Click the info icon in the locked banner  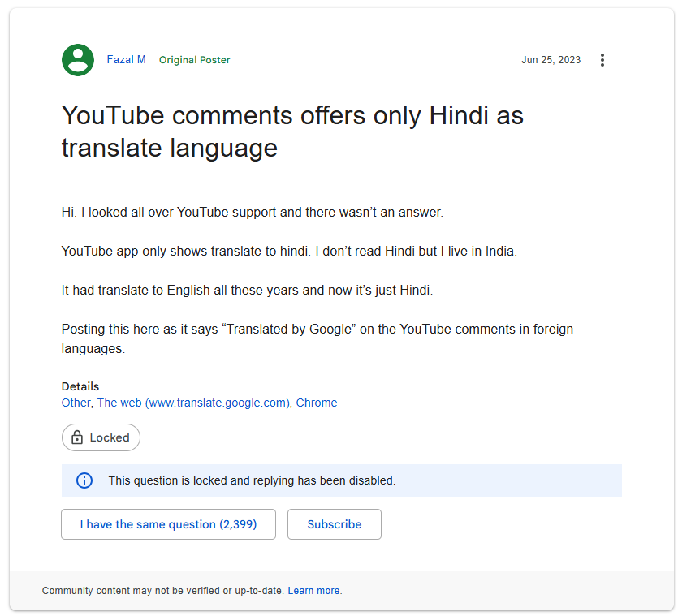point(84,480)
